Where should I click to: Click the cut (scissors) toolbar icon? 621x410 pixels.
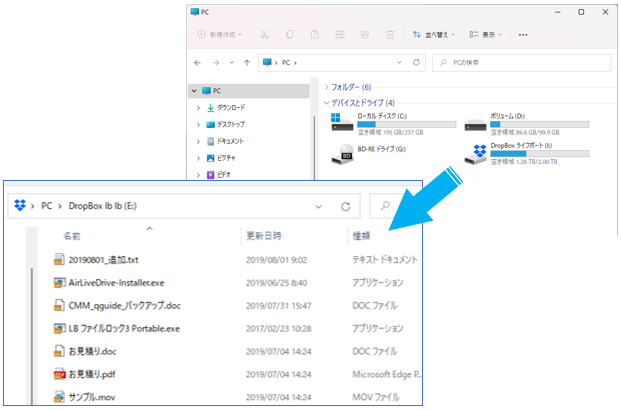[264, 34]
